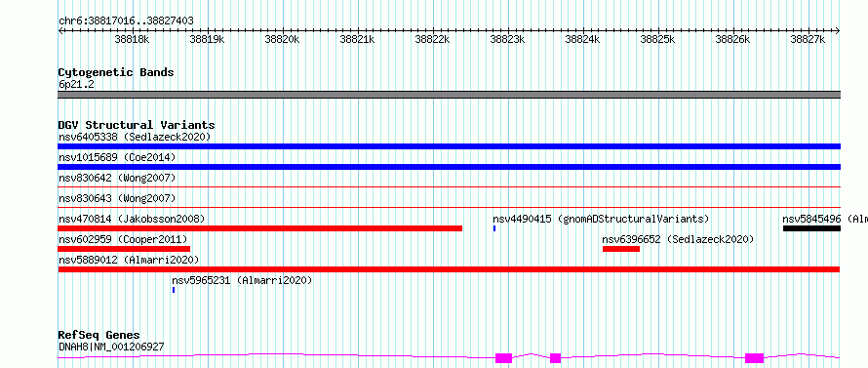Select the nsv1015689 (Coe2014) blue bar

click(449, 167)
